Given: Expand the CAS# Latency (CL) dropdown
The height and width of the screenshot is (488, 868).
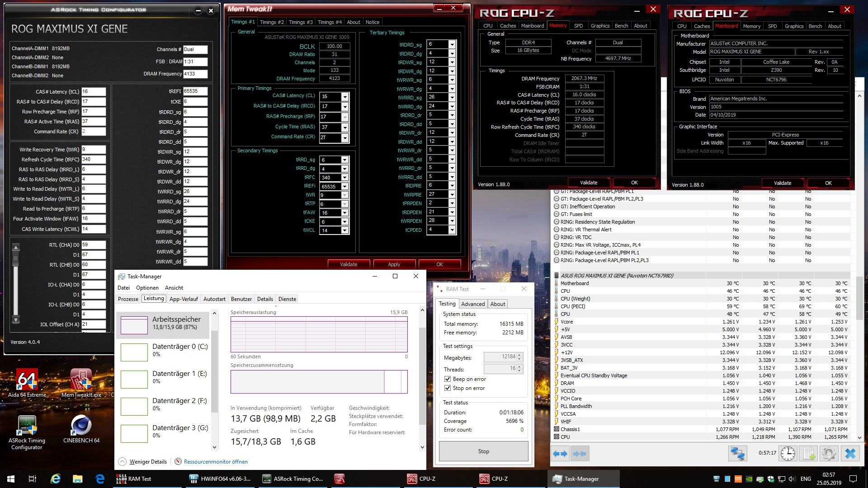Looking at the screenshot, I should point(344,97).
